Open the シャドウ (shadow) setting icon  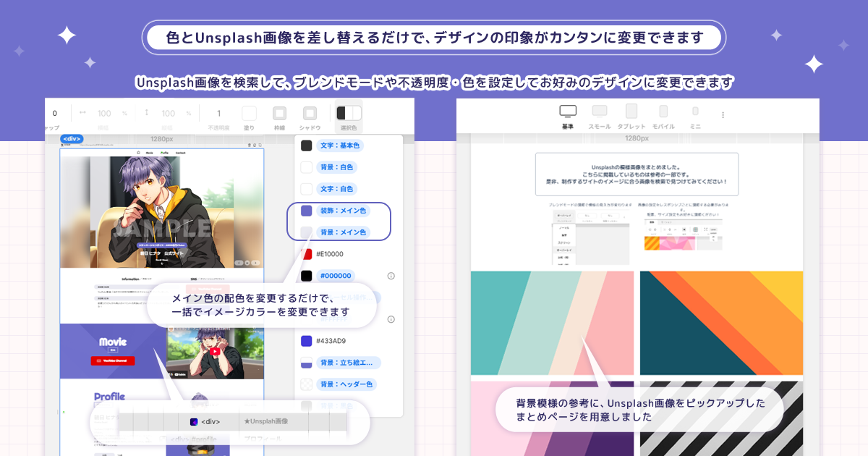pos(309,113)
